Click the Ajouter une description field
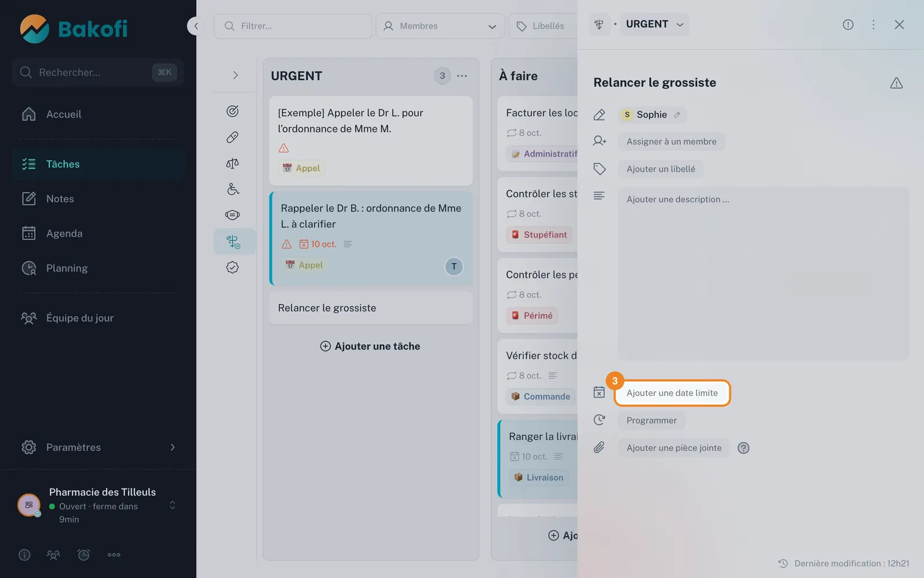924x578 pixels. coord(763,273)
